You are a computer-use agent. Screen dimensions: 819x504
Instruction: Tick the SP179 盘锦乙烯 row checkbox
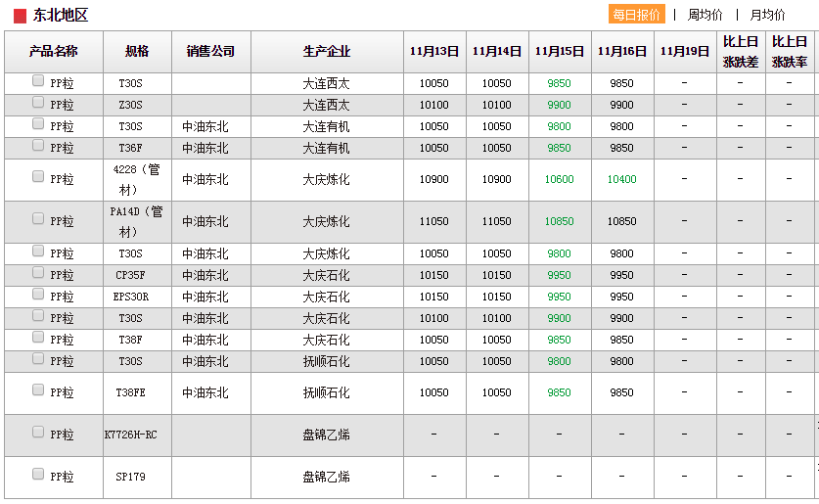[x=37, y=474]
